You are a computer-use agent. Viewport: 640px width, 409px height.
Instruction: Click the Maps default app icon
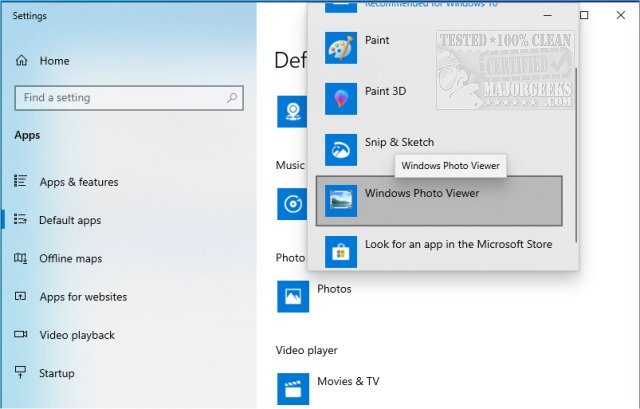click(292, 112)
